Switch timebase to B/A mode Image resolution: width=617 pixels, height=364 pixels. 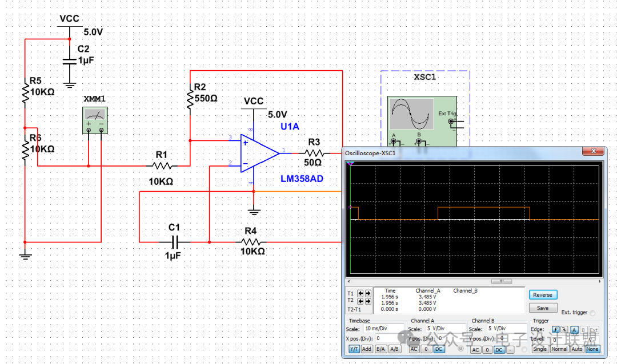pos(380,349)
